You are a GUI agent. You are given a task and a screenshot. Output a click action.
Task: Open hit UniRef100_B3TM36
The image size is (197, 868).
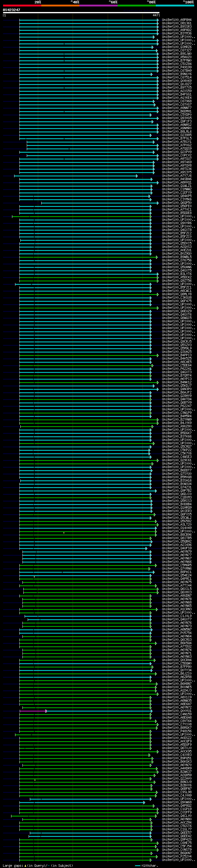(177, 33)
